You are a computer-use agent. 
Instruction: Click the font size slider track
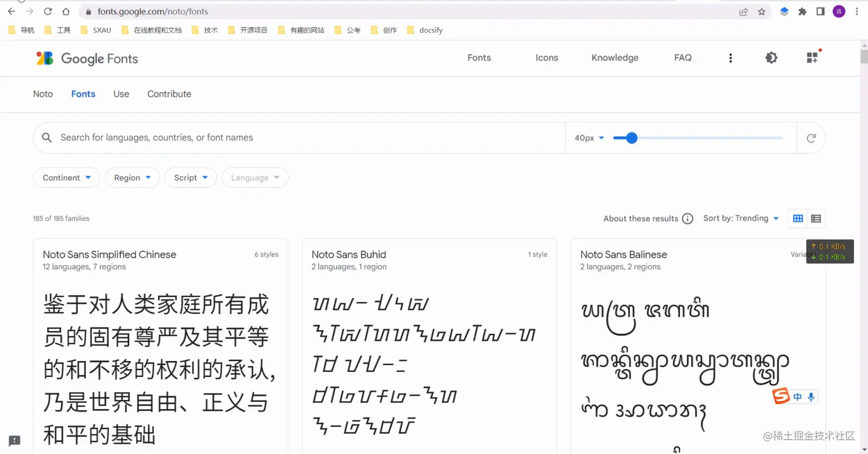pos(698,138)
